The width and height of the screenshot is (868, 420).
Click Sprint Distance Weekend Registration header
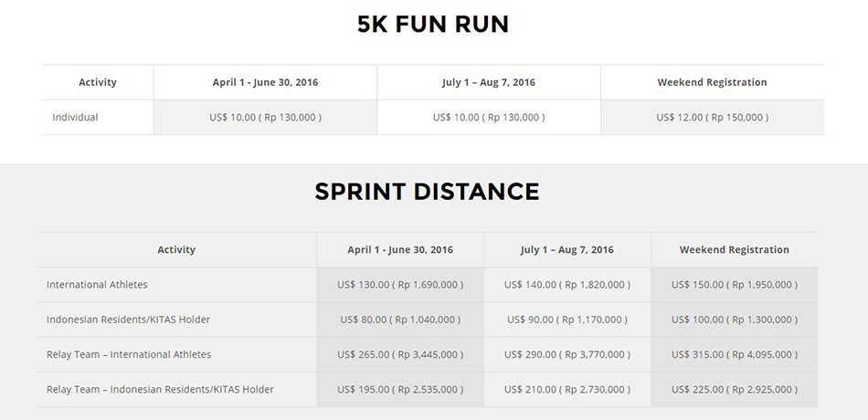[734, 249]
